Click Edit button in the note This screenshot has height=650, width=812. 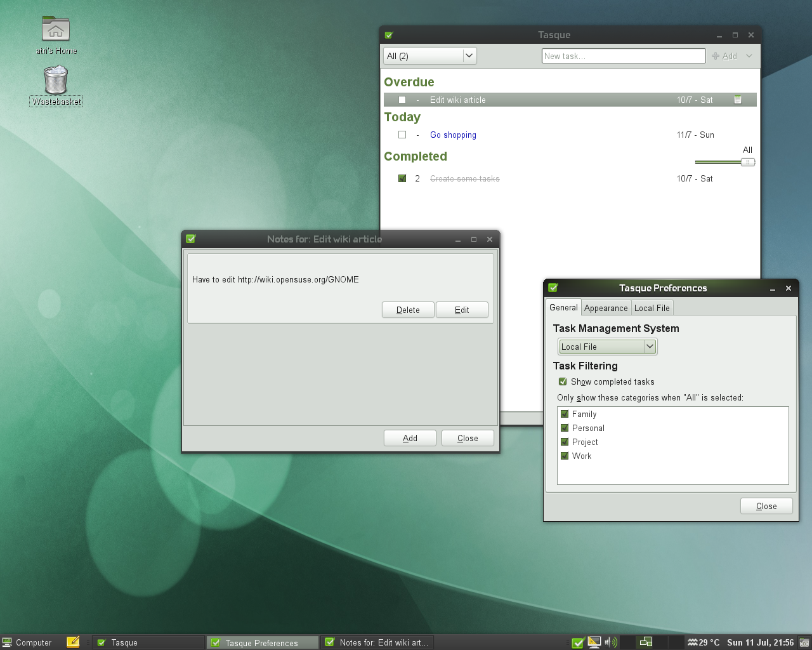coord(462,310)
